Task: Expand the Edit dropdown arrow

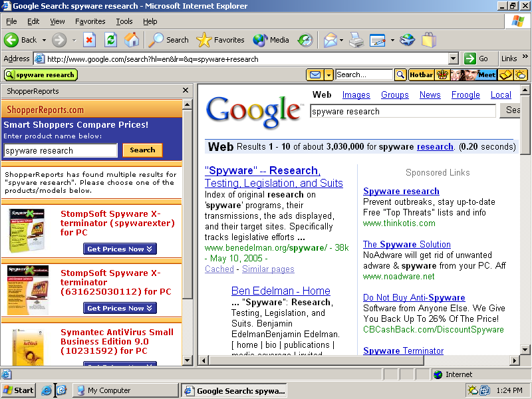Action: [392, 40]
